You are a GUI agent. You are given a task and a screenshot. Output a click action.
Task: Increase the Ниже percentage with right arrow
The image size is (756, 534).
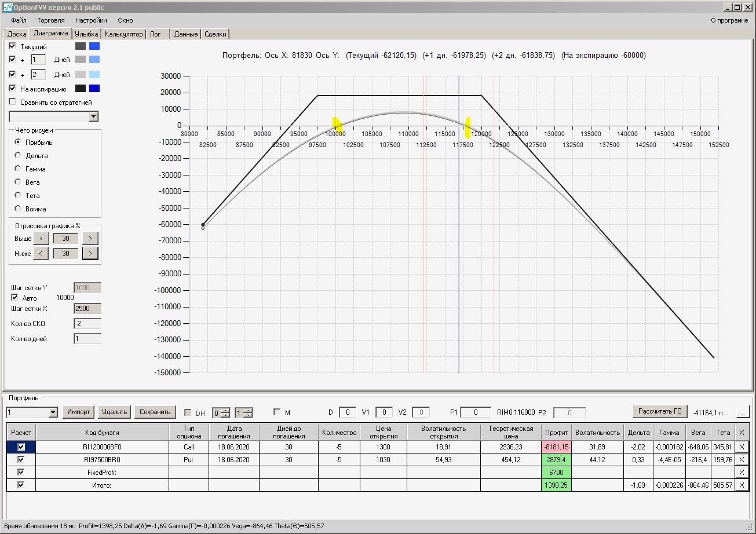[90, 254]
